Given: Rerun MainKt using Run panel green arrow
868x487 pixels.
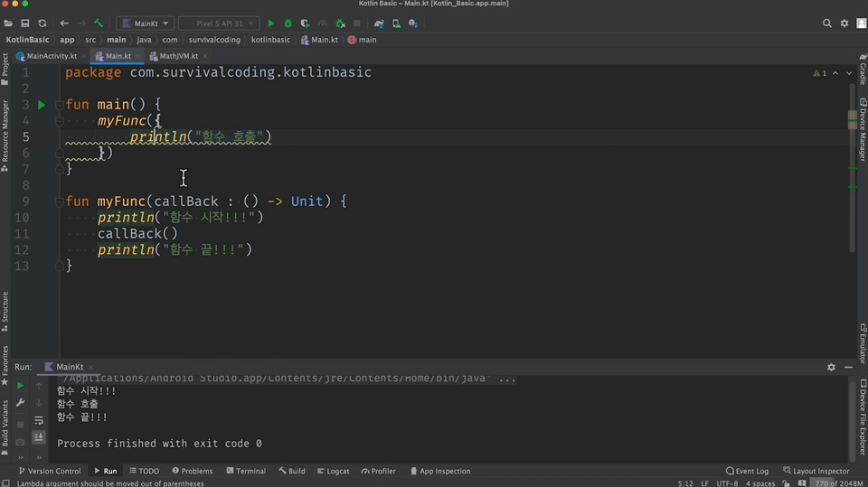Looking at the screenshot, I should 20,386.
